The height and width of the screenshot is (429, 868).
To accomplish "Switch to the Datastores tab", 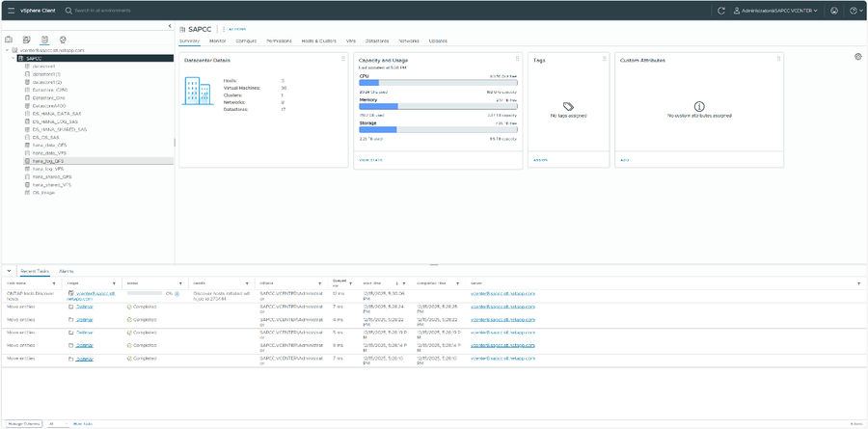I will click(x=377, y=40).
